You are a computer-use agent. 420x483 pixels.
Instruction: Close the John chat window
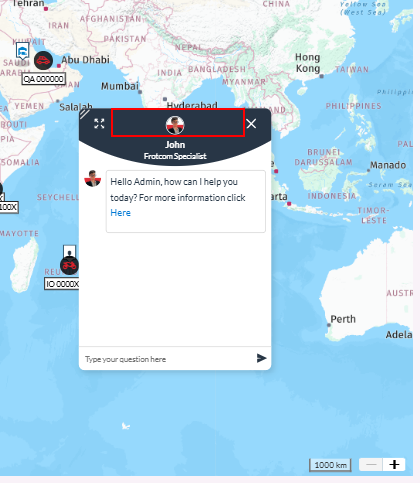point(251,124)
